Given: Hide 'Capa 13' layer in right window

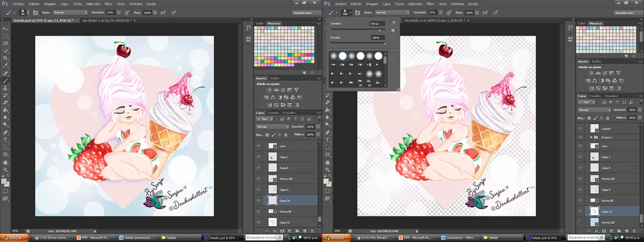Looking at the screenshot, I should point(581,211).
